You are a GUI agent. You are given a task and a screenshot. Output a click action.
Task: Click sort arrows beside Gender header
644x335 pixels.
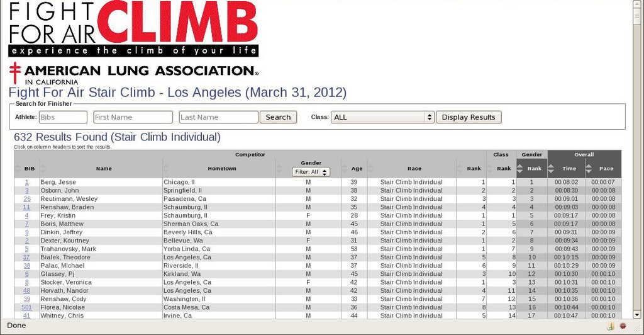click(x=279, y=169)
